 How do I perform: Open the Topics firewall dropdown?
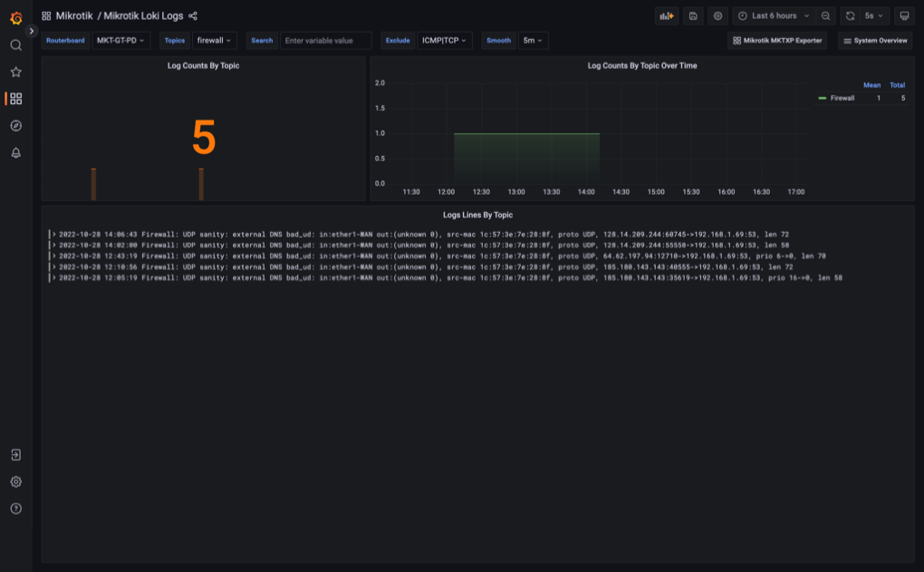point(215,41)
